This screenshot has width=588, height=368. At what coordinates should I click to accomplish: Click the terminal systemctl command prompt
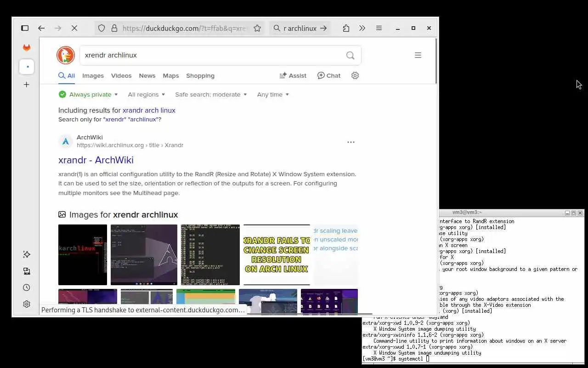[x=396, y=359]
